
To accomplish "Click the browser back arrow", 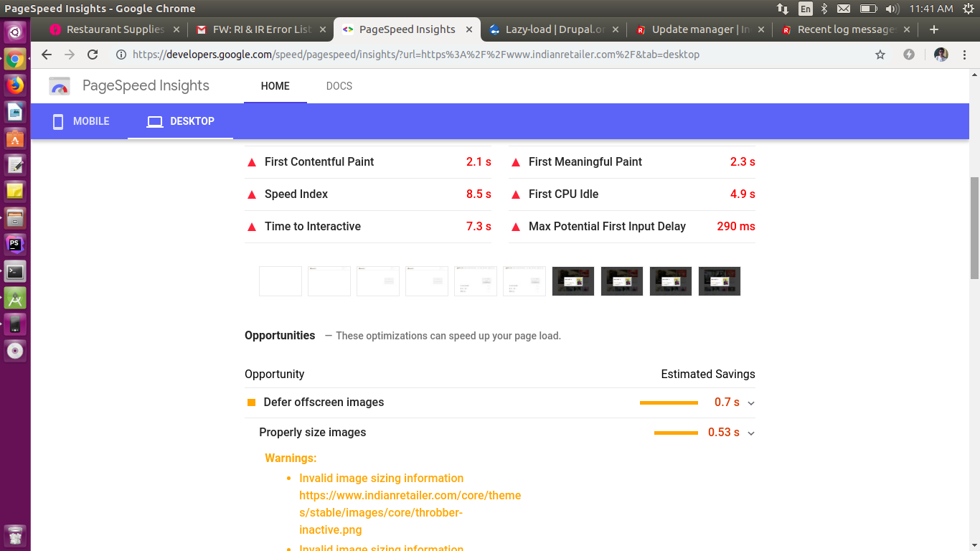I will coord(47,55).
